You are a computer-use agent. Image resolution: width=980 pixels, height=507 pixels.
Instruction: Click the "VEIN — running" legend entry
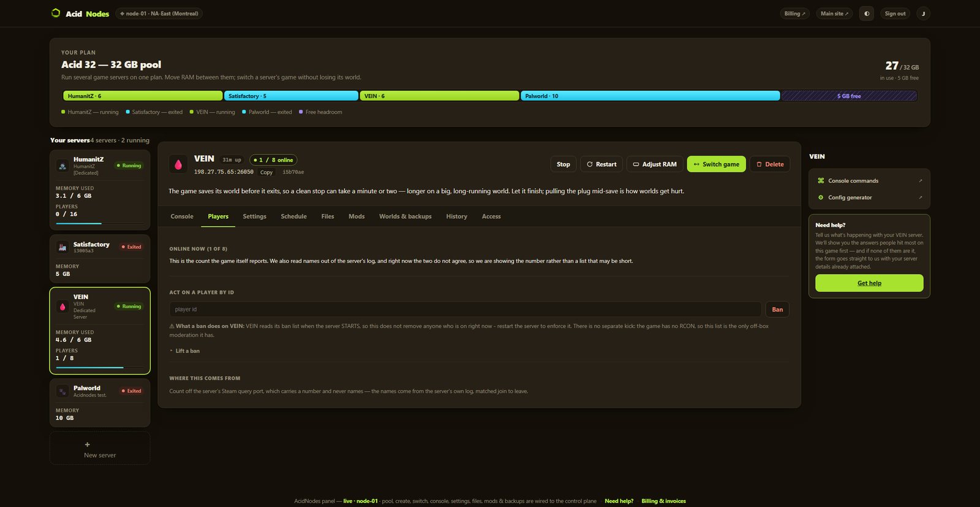point(213,112)
